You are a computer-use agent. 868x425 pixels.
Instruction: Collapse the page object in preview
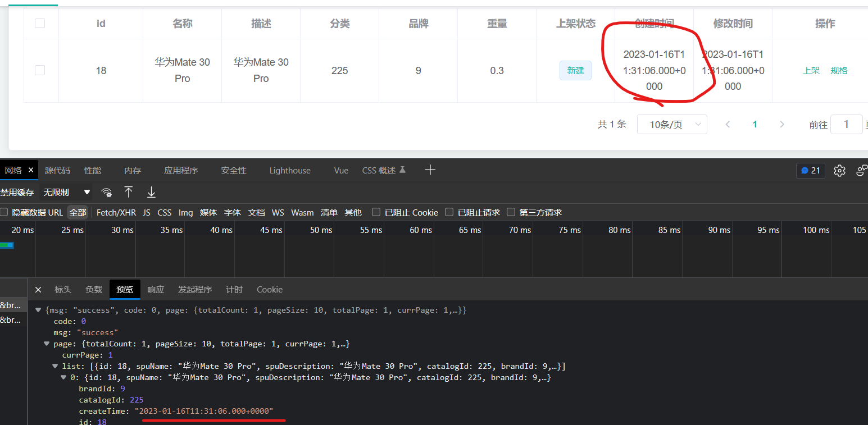[47, 344]
